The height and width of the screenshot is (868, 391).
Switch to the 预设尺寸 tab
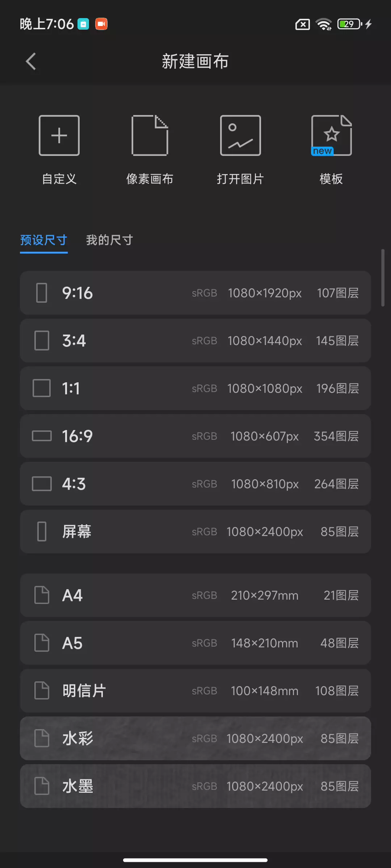coord(44,240)
